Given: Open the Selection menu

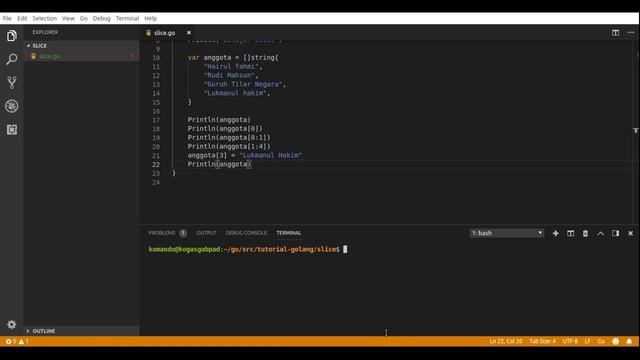Looking at the screenshot, I should click(x=44, y=18).
